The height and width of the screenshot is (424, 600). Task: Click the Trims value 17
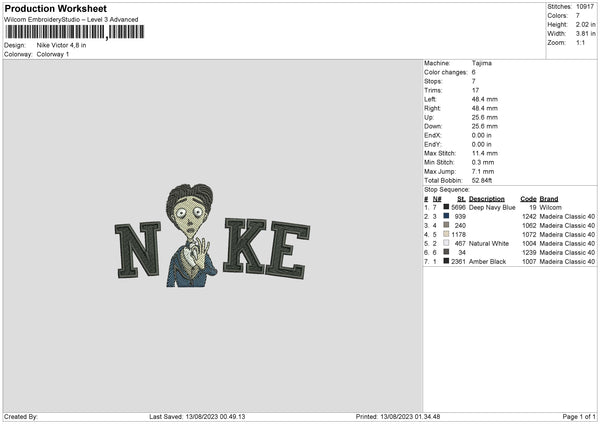tap(475, 90)
